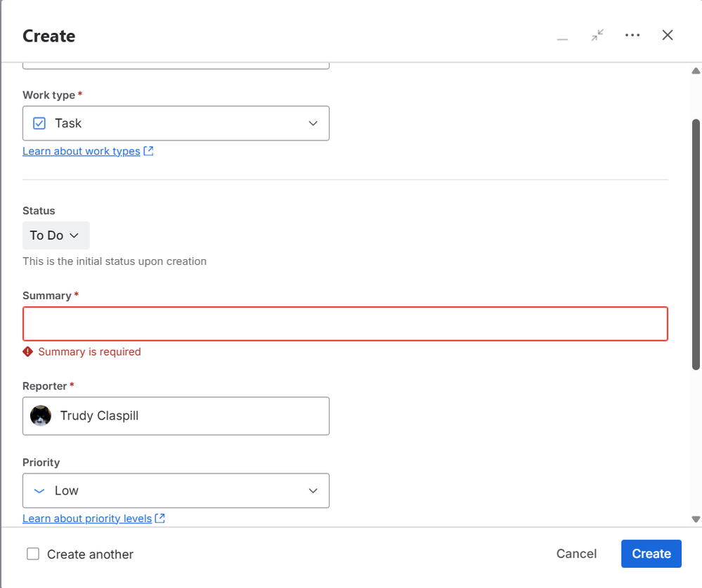Close the Create dialog
Screen dimensions: 702x588
(668, 35)
